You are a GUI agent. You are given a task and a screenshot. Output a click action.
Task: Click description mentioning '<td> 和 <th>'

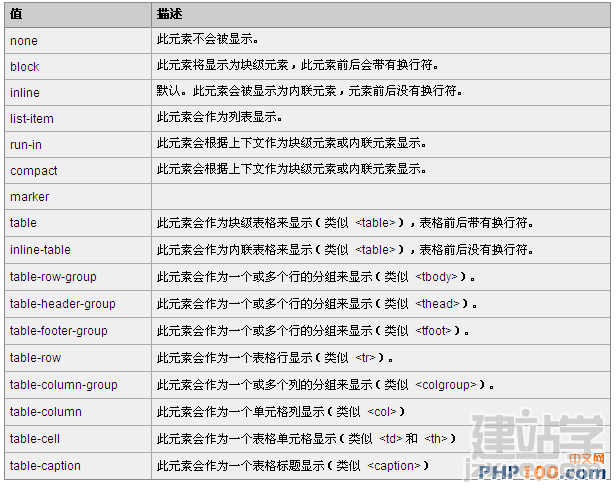coord(306,439)
